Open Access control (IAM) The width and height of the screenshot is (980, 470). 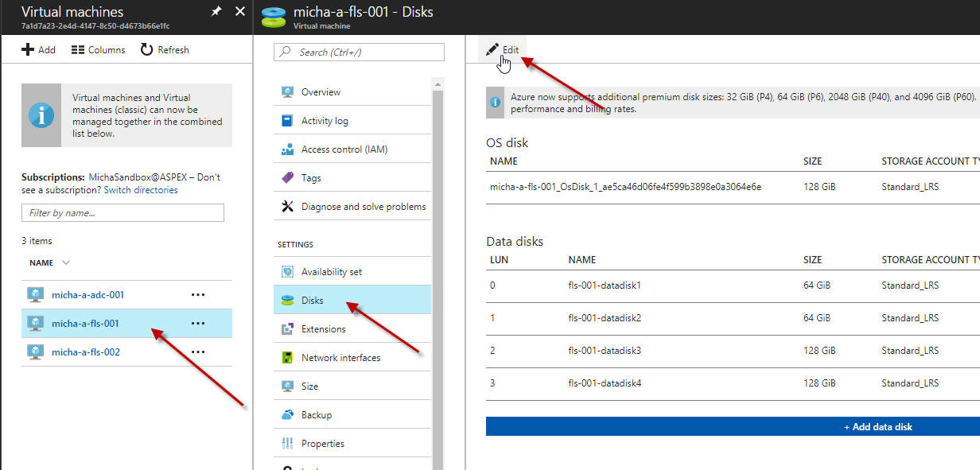[352, 150]
